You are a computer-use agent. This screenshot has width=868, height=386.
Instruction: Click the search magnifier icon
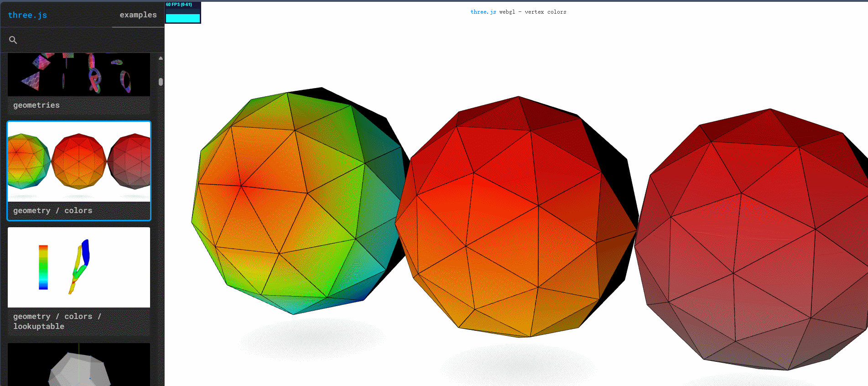13,40
